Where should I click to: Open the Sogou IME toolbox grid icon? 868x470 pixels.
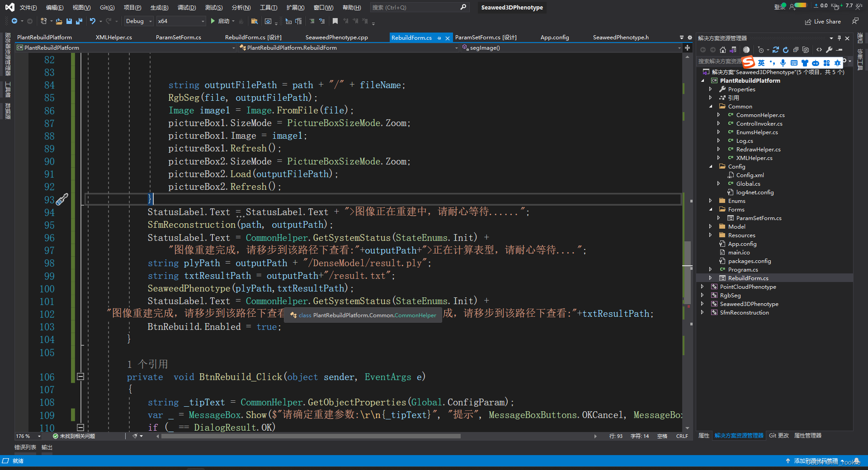tap(827, 63)
